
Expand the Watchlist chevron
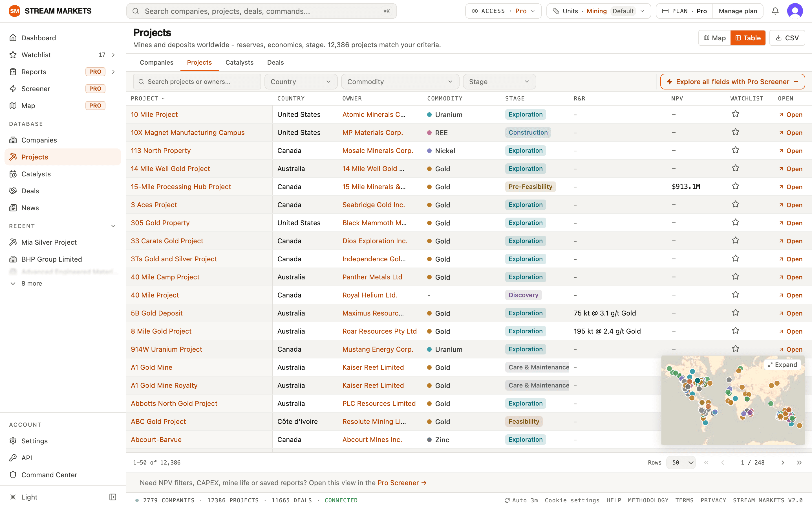point(113,55)
